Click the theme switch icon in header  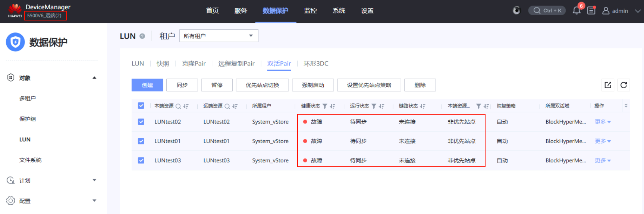[x=516, y=10]
